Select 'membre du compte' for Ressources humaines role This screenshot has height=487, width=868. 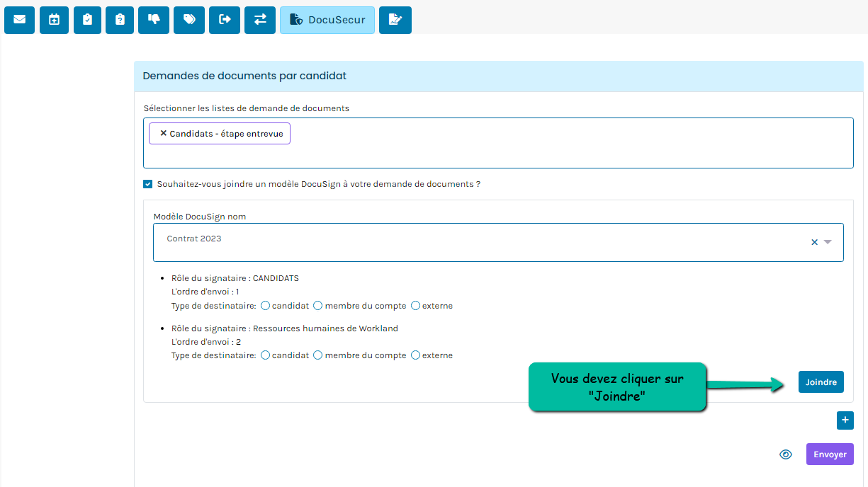pyautogui.click(x=318, y=355)
